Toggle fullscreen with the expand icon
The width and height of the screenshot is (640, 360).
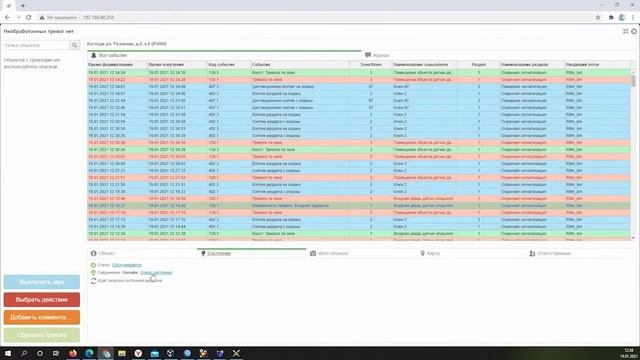[625, 31]
